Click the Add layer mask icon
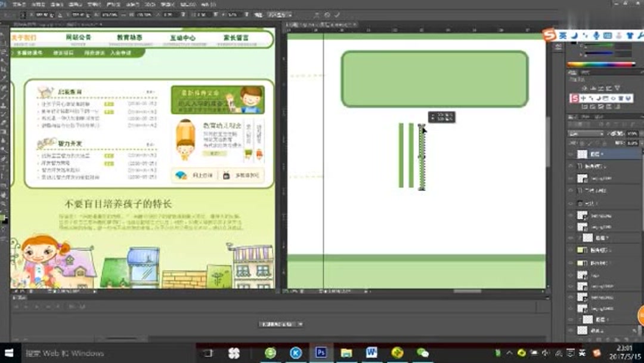Viewport: 644px width, 363px height. pyautogui.click(x=599, y=339)
